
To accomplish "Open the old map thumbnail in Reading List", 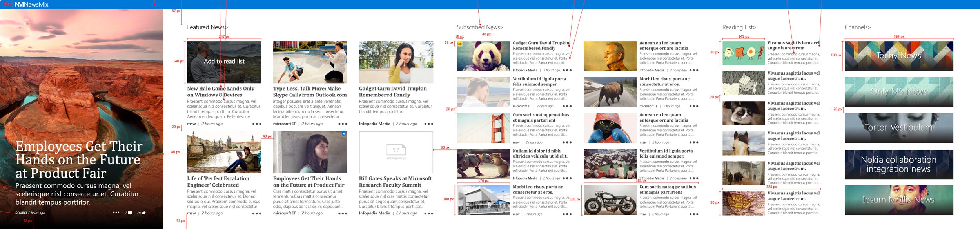I will [x=743, y=204].
